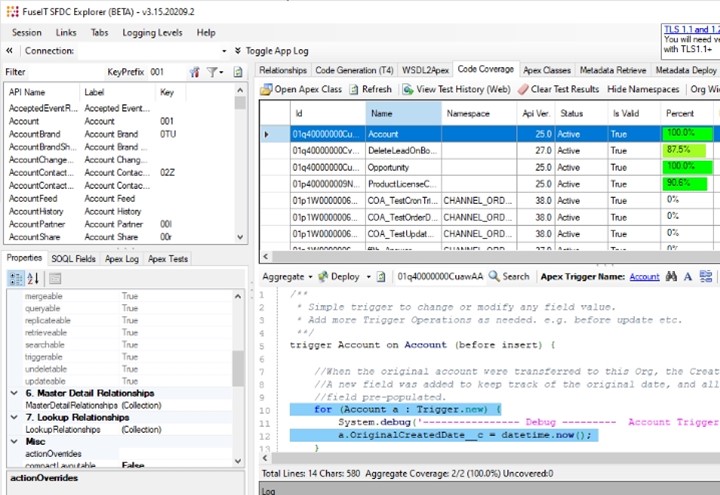
Task: Switch to the Metadata Retrieve tab
Action: [613, 70]
